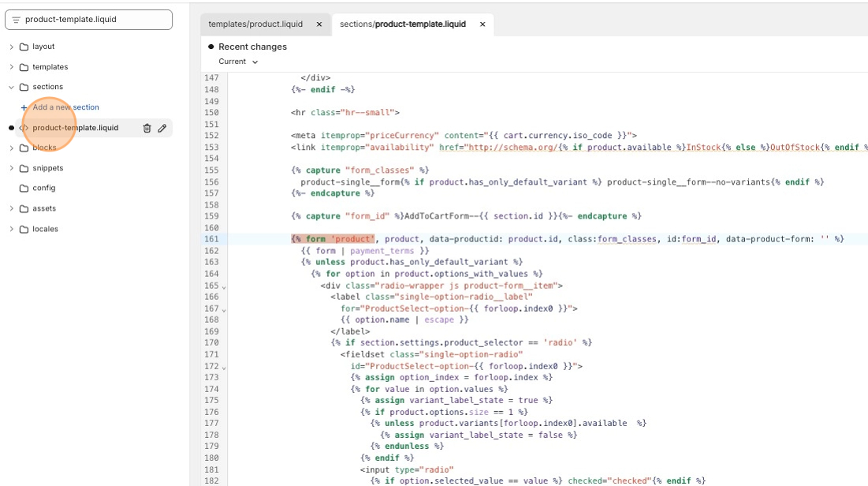The image size is (868, 486).
Task: Expand the layout folder
Action: pos(11,47)
